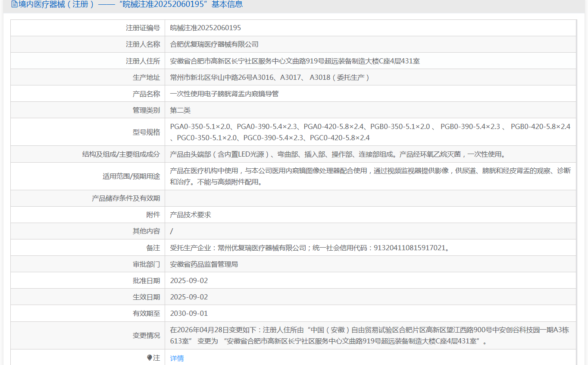
Task: Click the 型号规格 row label
Action: coord(146,132)
